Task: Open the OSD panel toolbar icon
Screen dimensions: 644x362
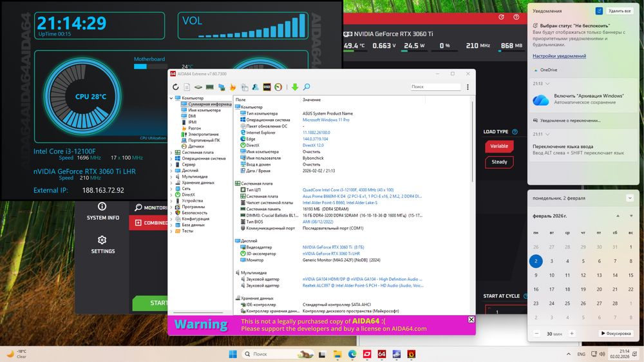Action: click(267, 87)
